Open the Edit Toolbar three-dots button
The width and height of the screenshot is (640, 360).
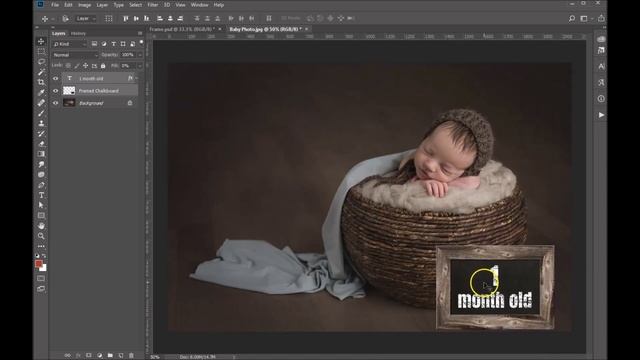click(x=41, y=246)
